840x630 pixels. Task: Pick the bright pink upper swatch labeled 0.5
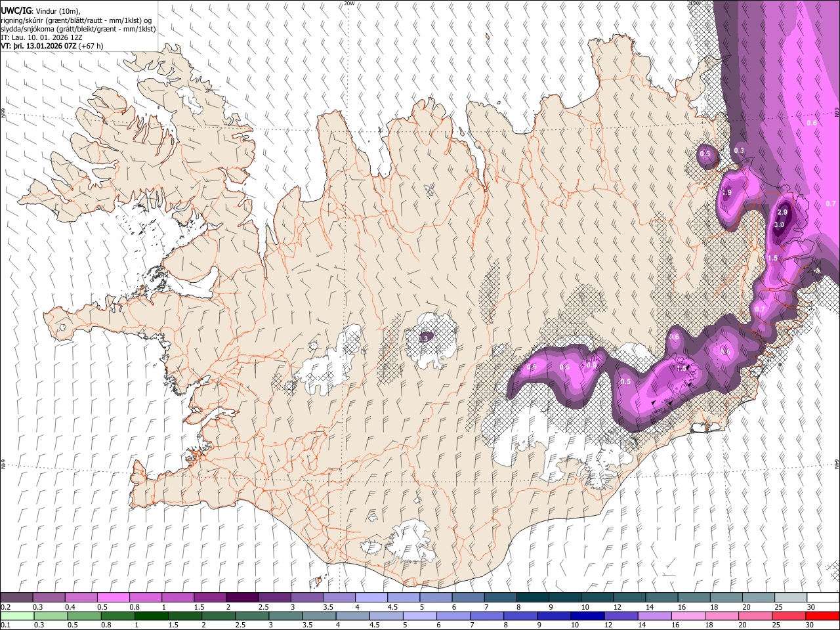pyautogui.click(x=113, y=597)
